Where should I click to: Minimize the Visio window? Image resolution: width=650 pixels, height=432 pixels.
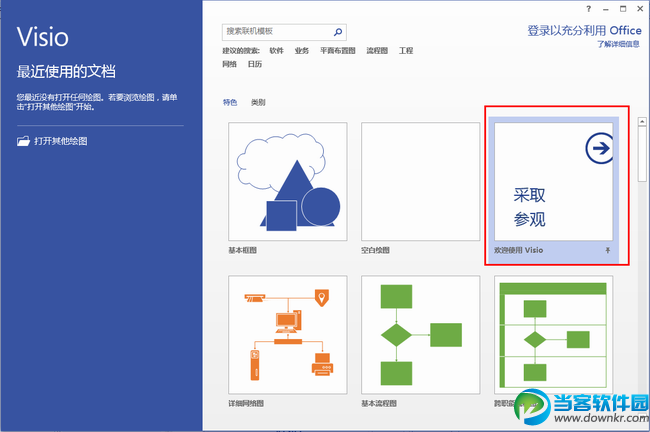606,9
